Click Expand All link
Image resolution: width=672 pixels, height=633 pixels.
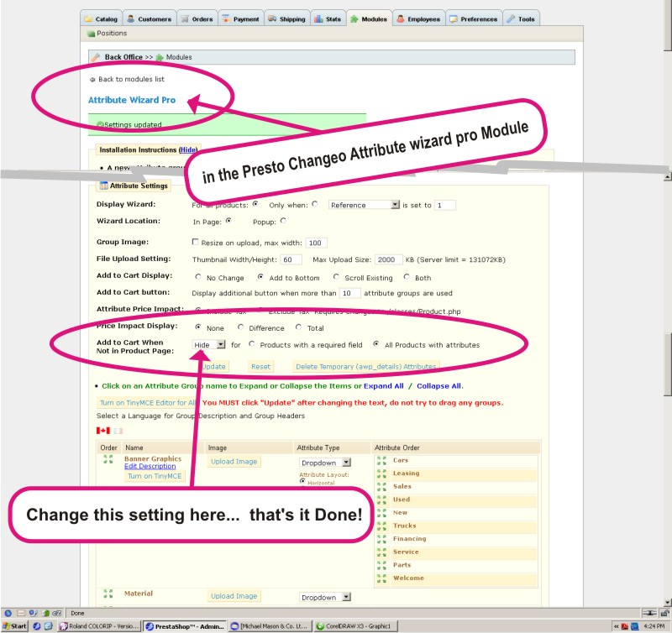pyautogui.click(x=384, y=386)
